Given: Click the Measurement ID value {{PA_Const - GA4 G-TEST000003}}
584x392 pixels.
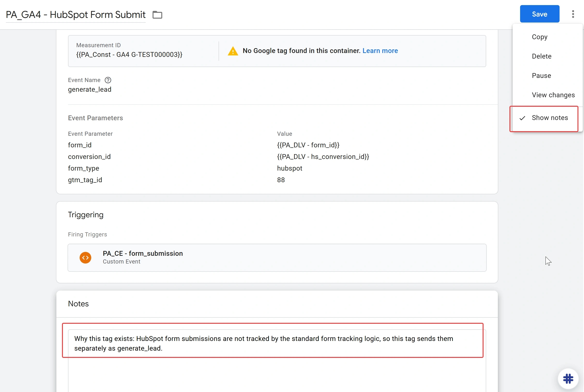Looking at the screenshot, I should click(x=129, y=54).
